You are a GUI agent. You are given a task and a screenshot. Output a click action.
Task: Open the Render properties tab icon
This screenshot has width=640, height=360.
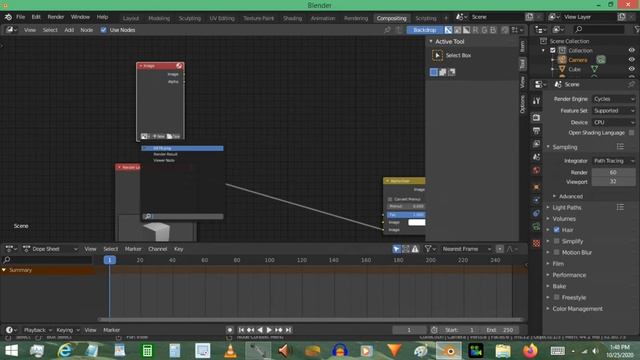pyautogui.click(x=536, y=118)
